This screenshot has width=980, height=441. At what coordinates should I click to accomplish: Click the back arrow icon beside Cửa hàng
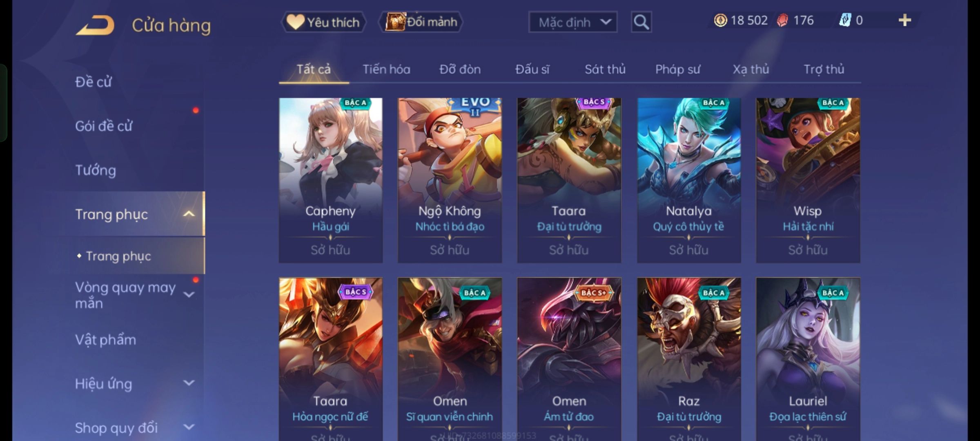(95, 25)
